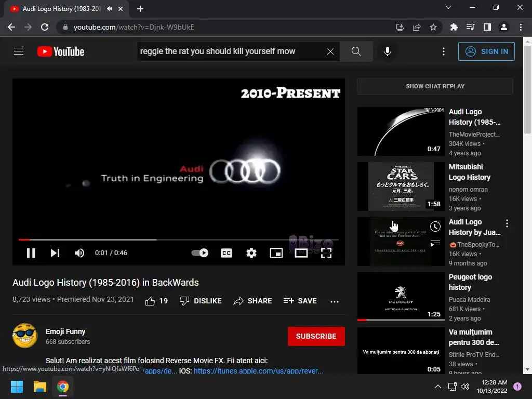Toggle the Chrome side panel

[x=487, y=27]
